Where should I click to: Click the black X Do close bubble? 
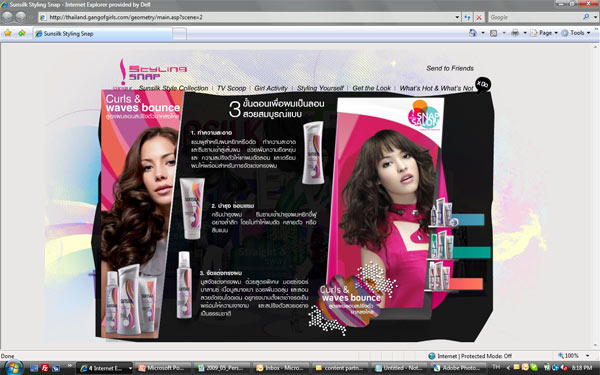(483, 84)
